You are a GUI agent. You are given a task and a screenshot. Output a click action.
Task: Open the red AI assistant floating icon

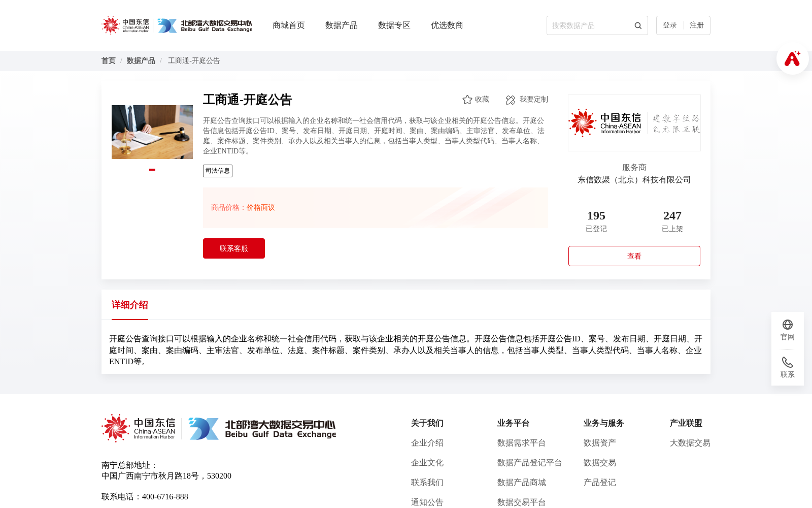click(792, 59)
